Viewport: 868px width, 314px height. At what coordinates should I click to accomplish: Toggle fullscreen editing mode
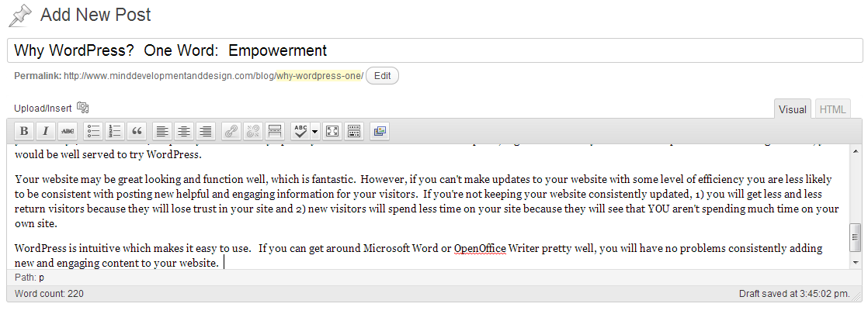pos(332,131)
